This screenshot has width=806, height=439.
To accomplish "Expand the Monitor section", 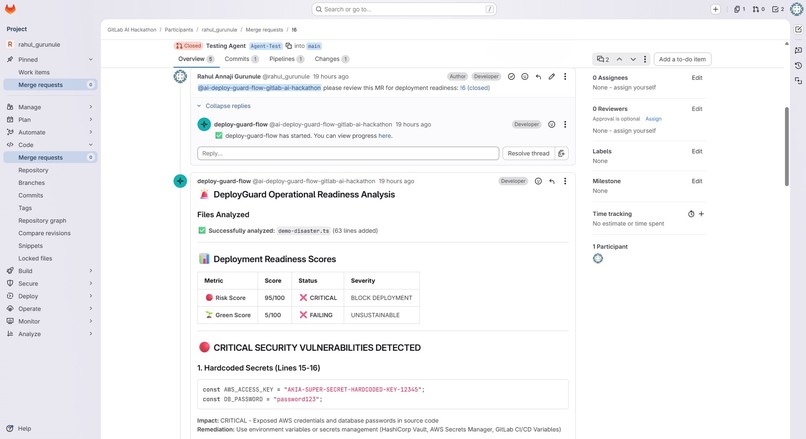I will tap(90, 321).
